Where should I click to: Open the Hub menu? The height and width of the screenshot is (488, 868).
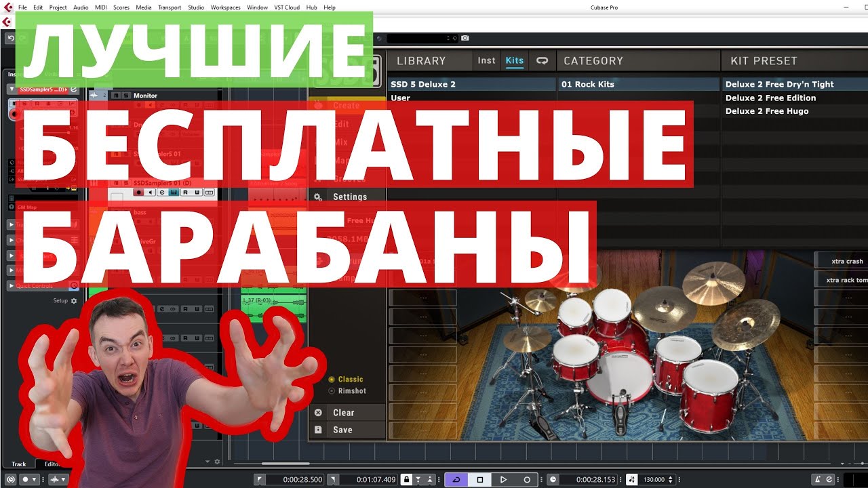pos(311,7)
